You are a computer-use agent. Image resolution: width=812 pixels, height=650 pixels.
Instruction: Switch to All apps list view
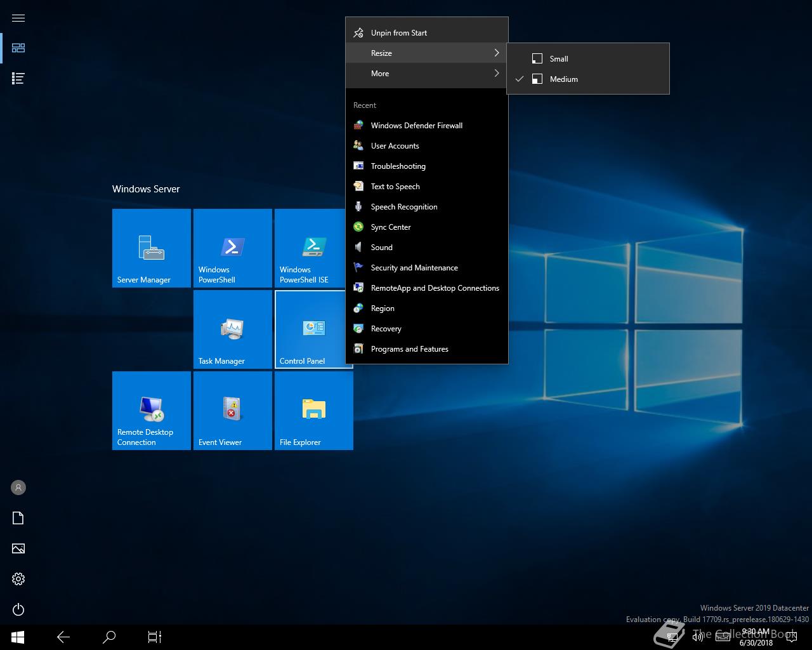(18, 79)
